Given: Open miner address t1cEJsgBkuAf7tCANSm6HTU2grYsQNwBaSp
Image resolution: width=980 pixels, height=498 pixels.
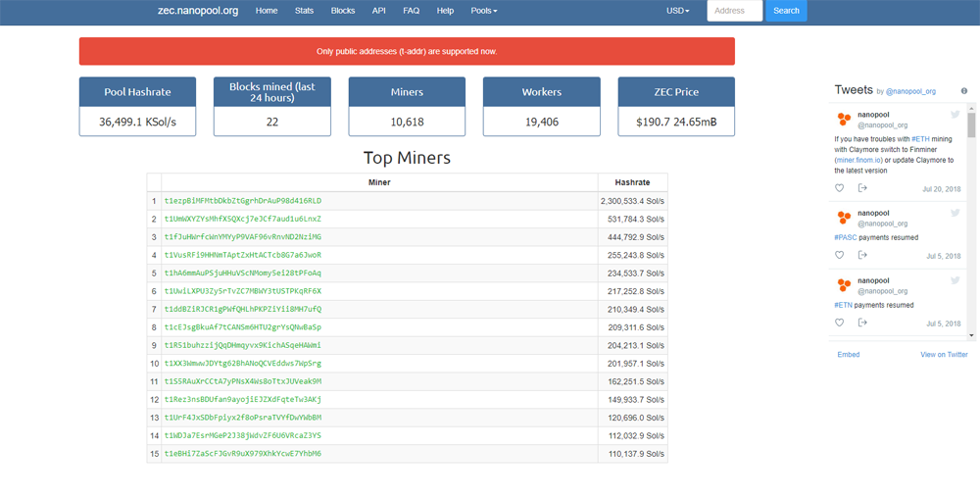Looking at the screenshot, I should click(x=242, y=326).
